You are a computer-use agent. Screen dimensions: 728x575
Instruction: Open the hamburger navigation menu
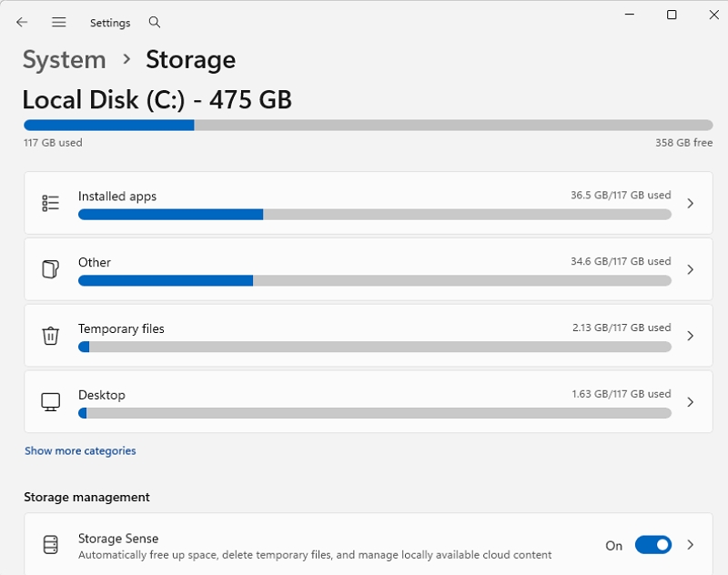click(59, 22)
